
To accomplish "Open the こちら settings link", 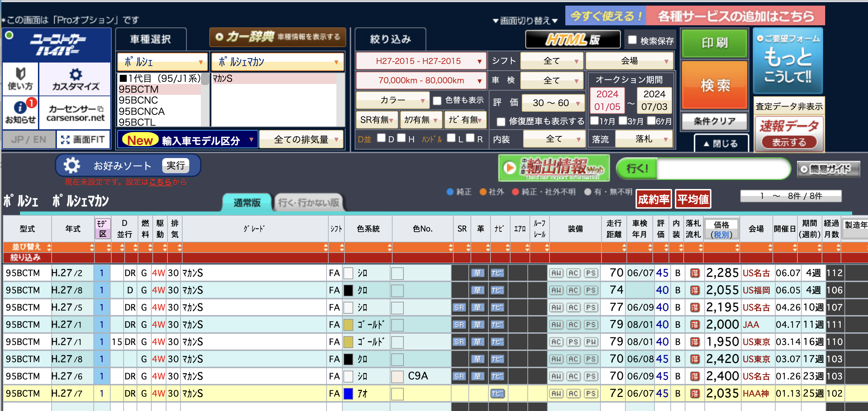I will [x=160, y=182].
